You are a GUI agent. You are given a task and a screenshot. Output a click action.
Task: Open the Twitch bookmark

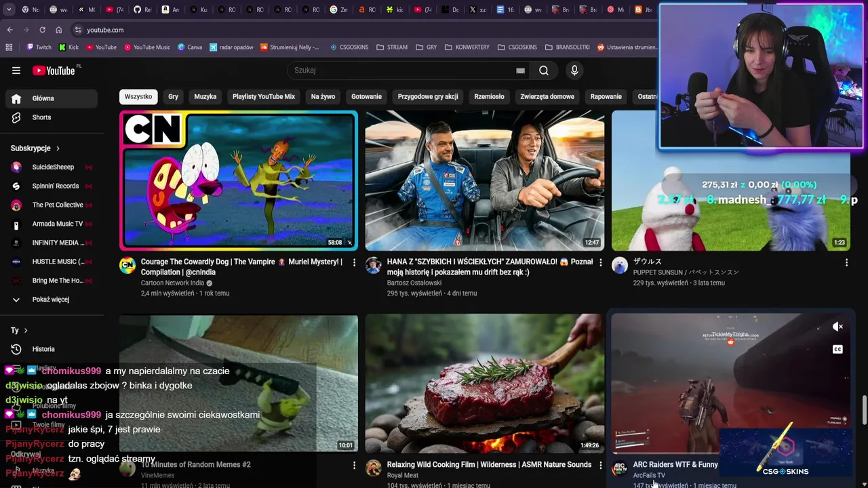[39, 47]
